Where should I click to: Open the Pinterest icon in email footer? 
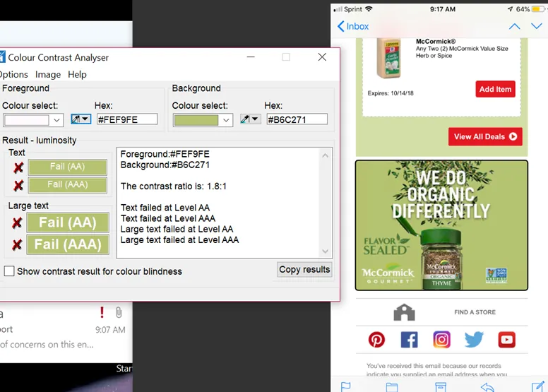[376, 340]
